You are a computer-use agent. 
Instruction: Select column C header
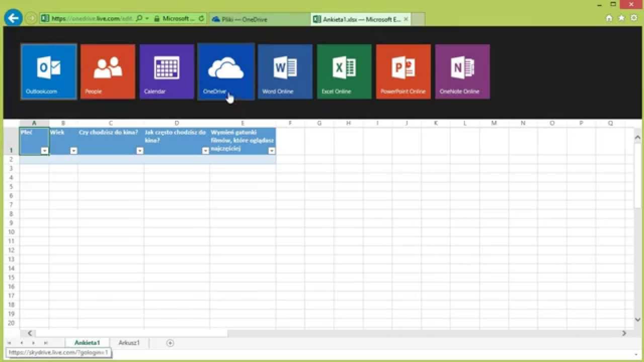coord(111,123)
